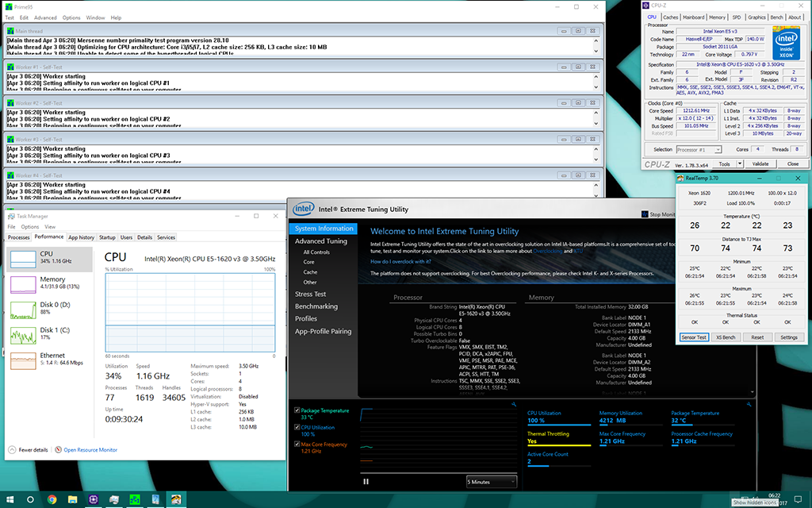
Task: Open the Prime95 Test menu
Action: (10, 17)
